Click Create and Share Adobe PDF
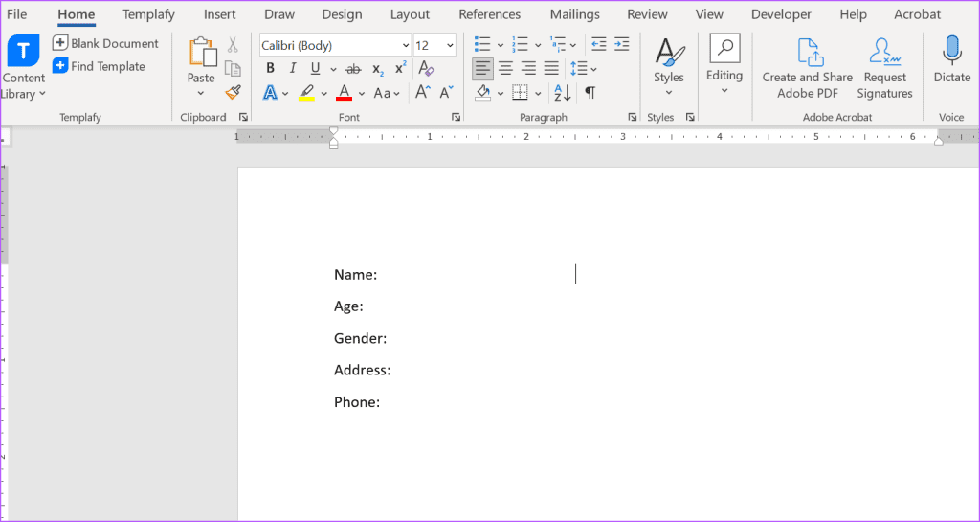Screen dimensions: 980x522 (x=807, y=68)
